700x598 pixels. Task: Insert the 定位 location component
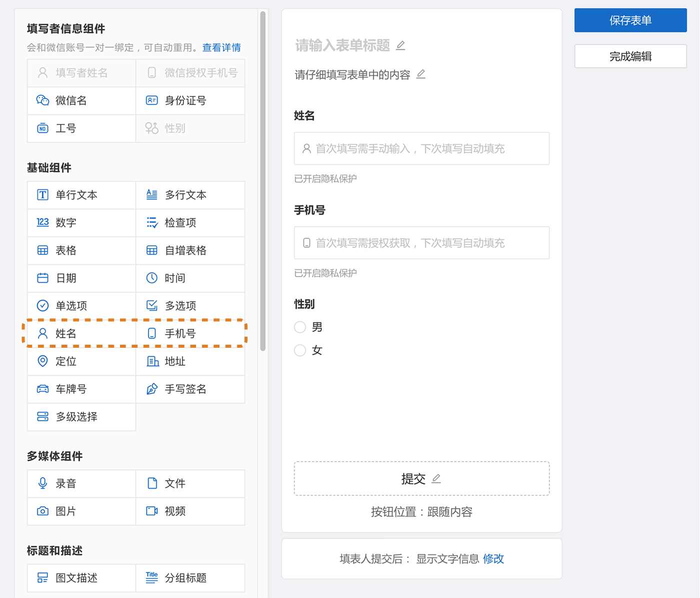coord(81,361)
